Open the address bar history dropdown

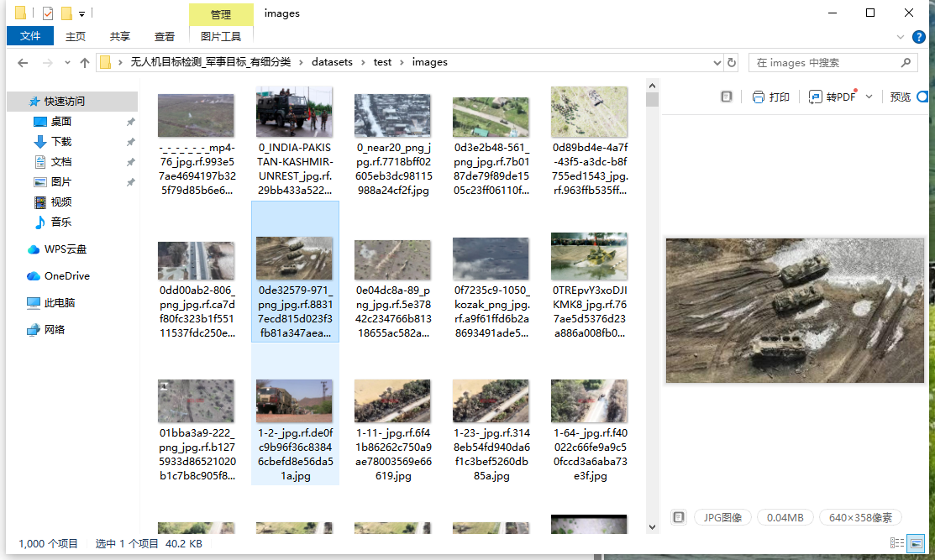(x=717, y=63)
